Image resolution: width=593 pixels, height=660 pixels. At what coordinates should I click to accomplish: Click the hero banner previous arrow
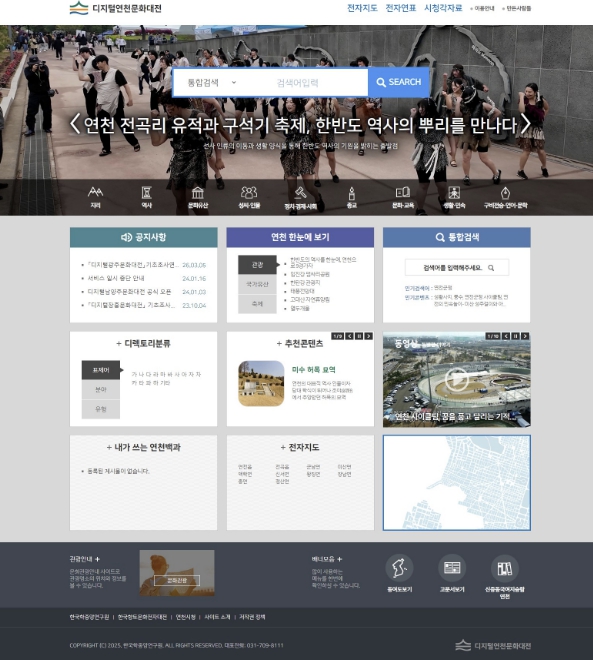pos(74,124)
